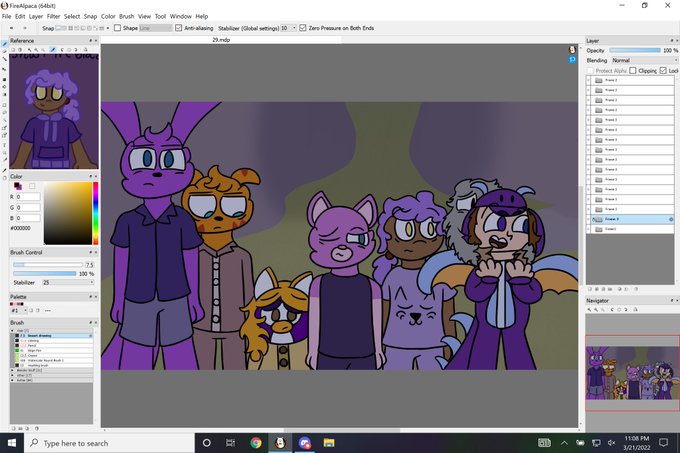Open the Blending mode Normal dropdown
This screenshot has width=680, height=453.
644,60
